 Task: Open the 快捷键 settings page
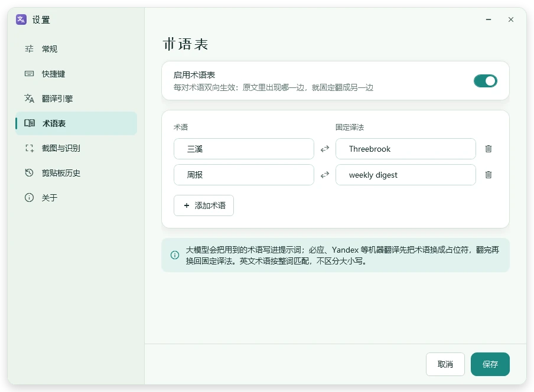[76, 74]
